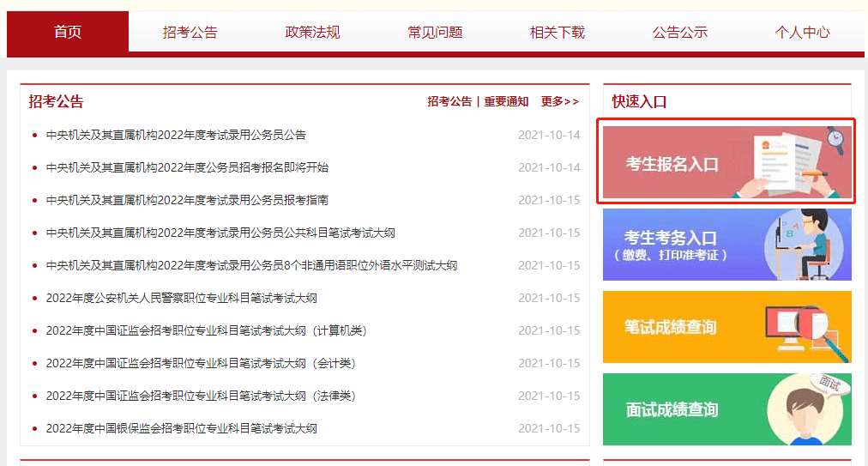
Task: Click the 招考公告 section heading
Action: pos(56,101)
